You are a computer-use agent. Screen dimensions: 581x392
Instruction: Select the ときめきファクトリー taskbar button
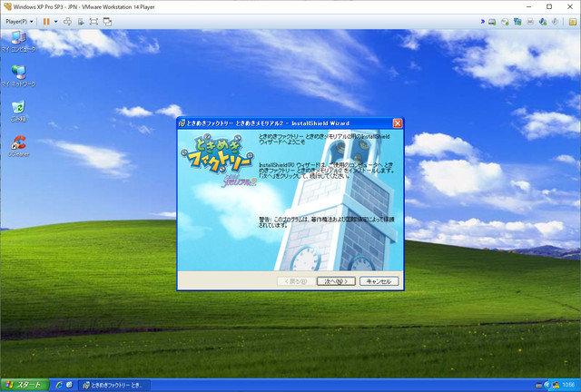[x=114, y=386]
